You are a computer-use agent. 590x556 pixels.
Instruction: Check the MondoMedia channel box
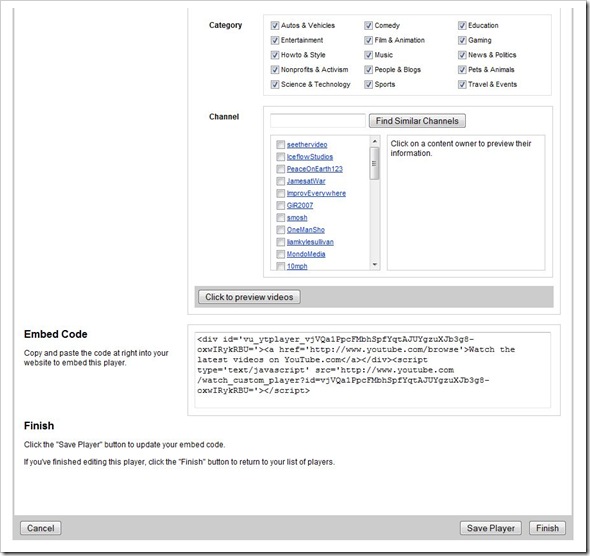coord(280,254)
